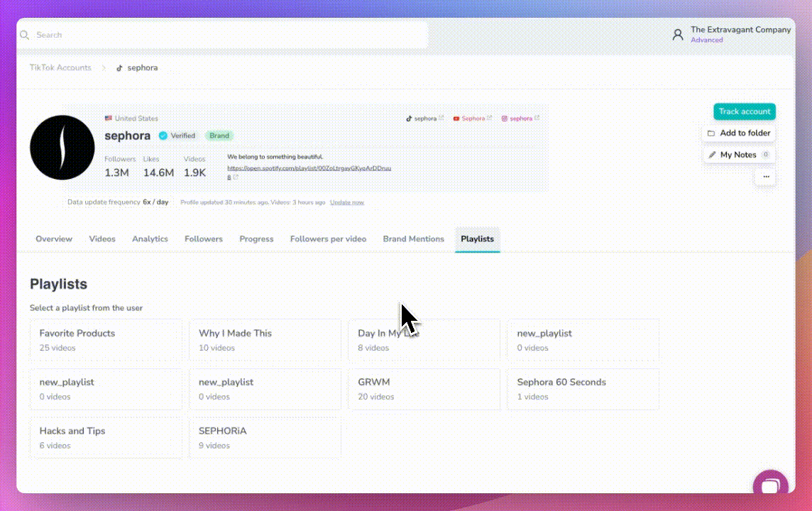
Task: Click the search magnifier icon
Action: 24,35
